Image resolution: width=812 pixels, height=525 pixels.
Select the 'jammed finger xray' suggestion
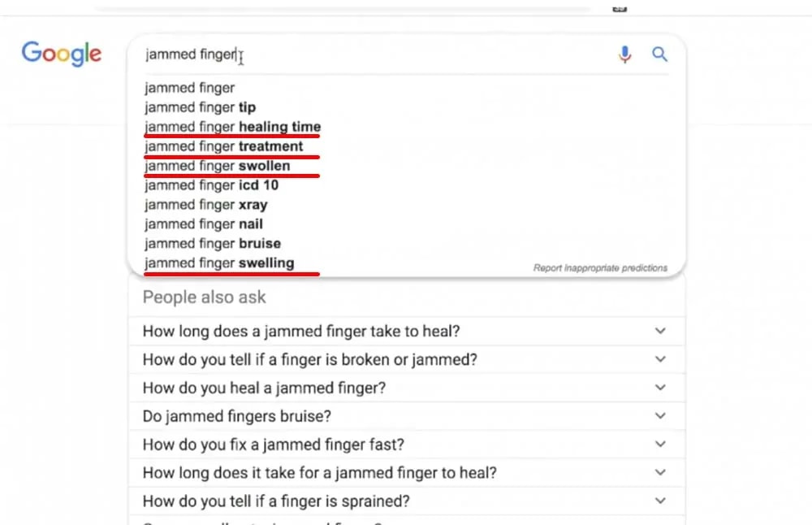[x=206, y=205]
